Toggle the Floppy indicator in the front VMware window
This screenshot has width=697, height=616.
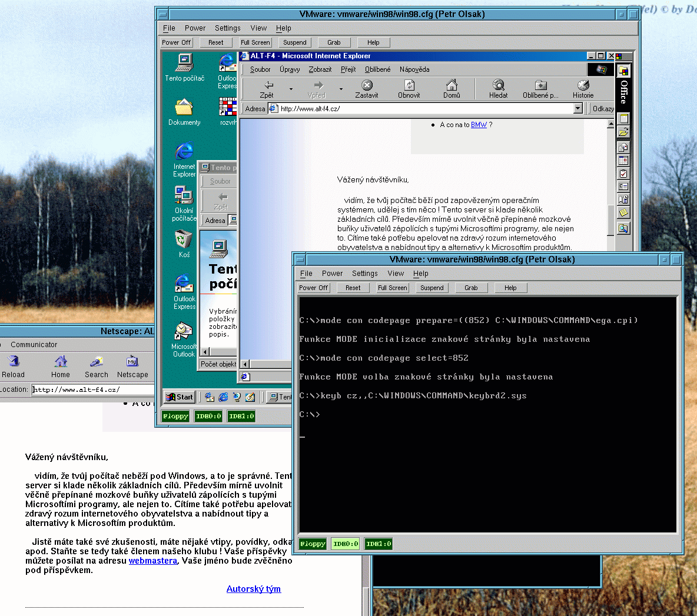(x=313, y=544)
